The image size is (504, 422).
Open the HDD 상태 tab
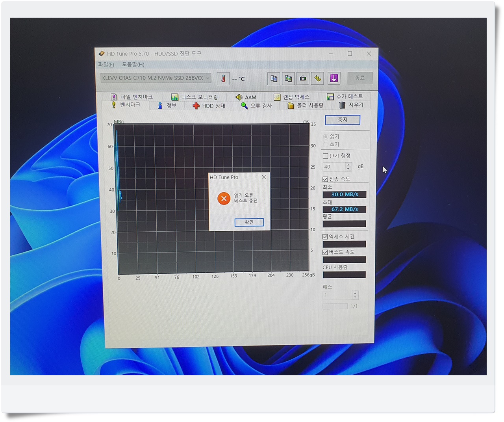click(209, 106)
